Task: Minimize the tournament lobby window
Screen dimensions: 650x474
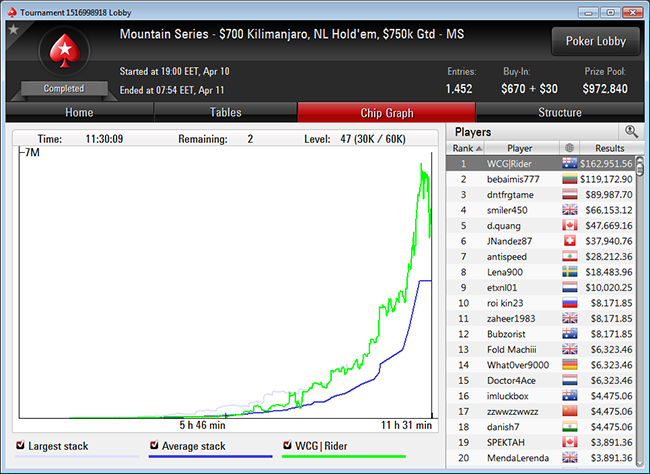Action: coord(588,12)
